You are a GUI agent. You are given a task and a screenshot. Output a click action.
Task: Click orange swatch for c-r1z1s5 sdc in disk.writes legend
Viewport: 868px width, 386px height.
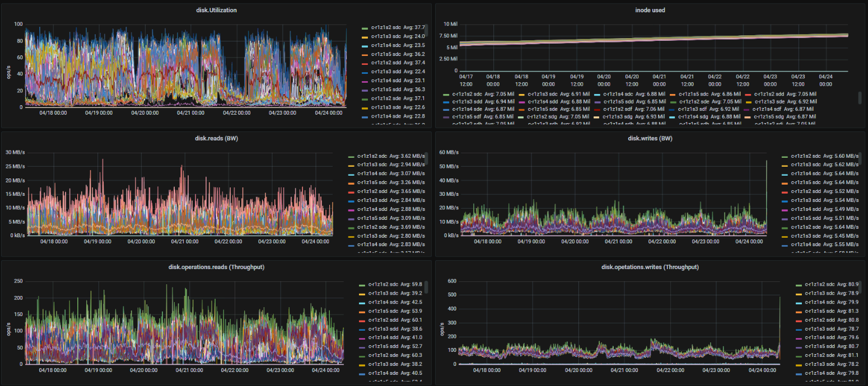785,182
